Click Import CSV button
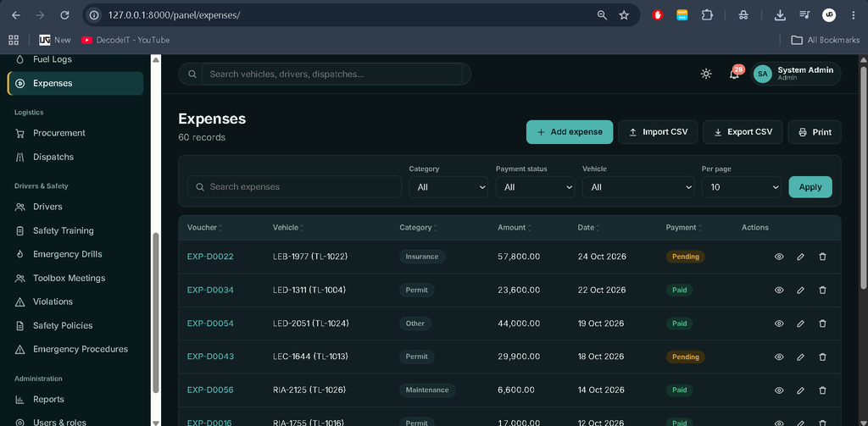The width and height of the screenshot is (868, 426). tap(658, 132)
